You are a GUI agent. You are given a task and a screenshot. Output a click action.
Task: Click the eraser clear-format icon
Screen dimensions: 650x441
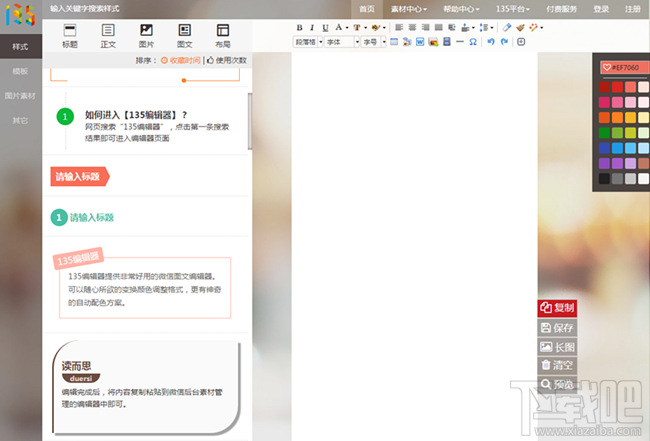point(507,27)
